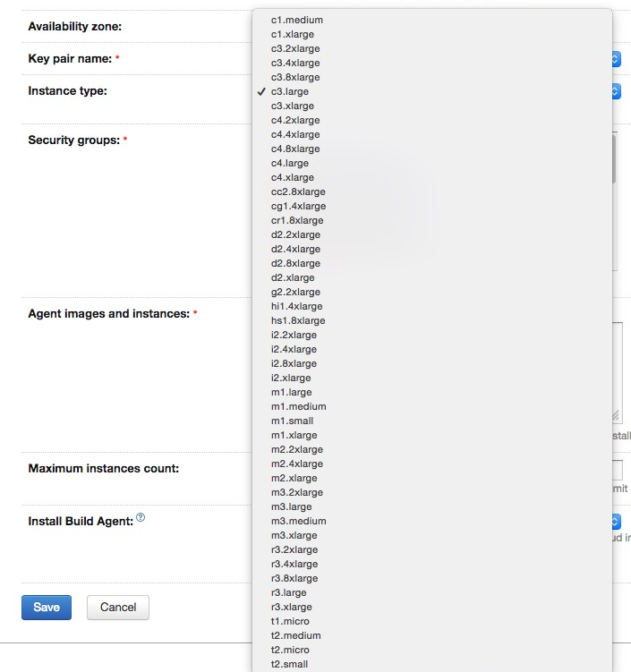631x672 pixels.
Task: Select m1.small instance type
Action: pyautogui.click(x=432, y=421)
